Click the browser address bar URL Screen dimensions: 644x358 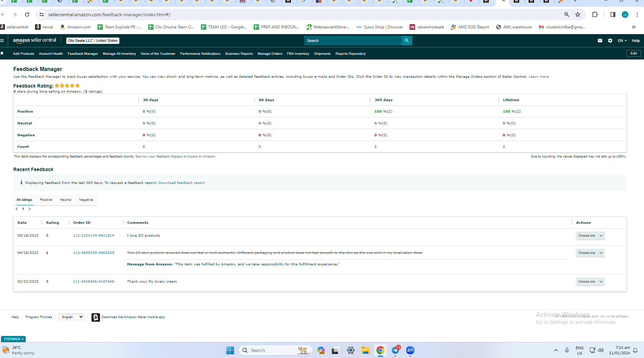109,15
